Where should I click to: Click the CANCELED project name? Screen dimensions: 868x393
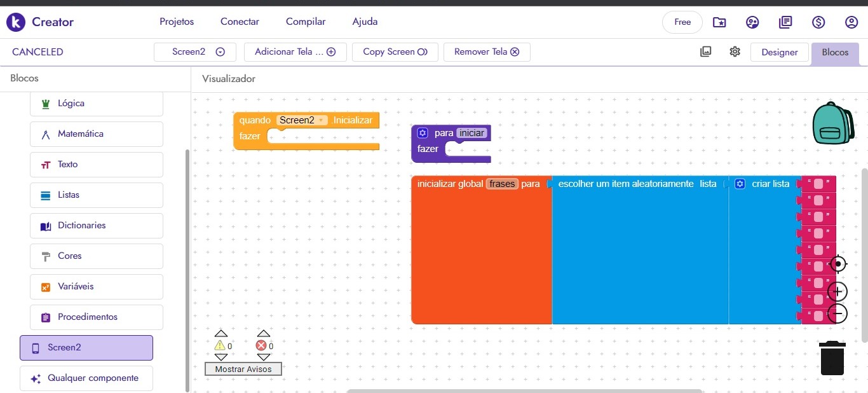point(37,52)
